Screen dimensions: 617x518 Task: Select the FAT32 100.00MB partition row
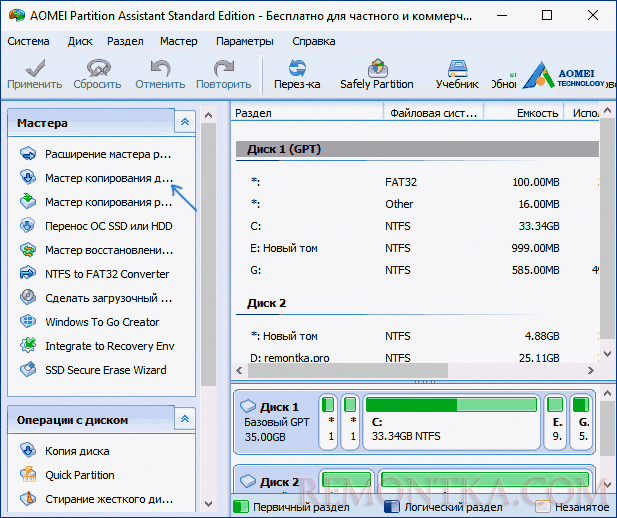[417, 182]
